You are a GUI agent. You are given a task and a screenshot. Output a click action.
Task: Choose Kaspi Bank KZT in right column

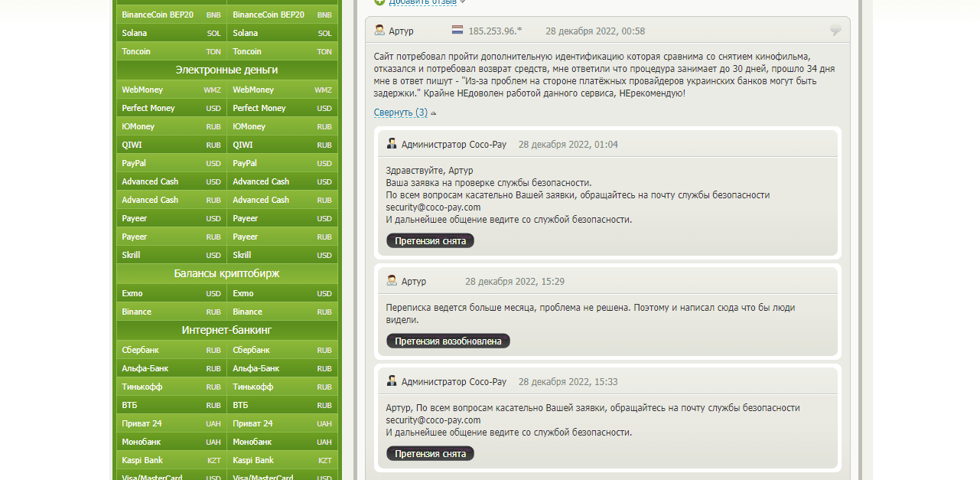coord(282,460)
